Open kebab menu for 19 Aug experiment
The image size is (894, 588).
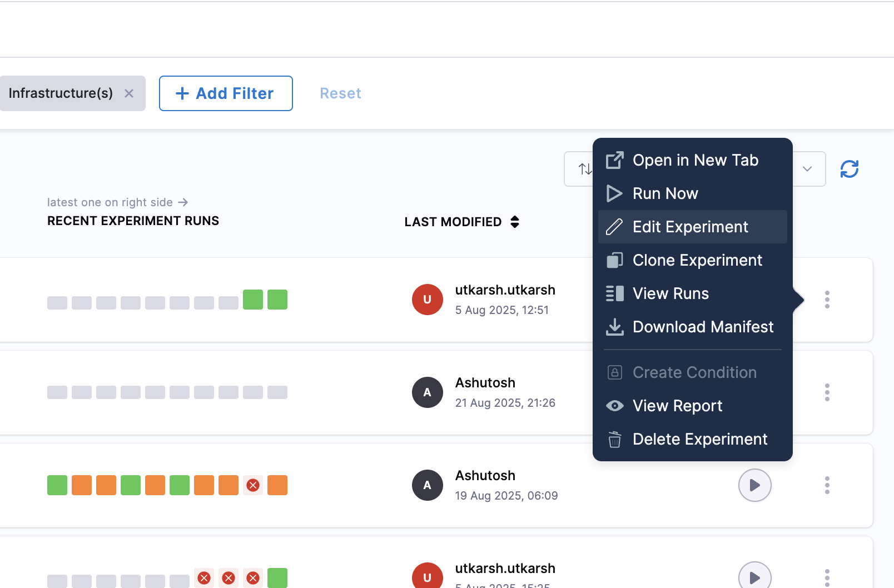click(827, 485)
